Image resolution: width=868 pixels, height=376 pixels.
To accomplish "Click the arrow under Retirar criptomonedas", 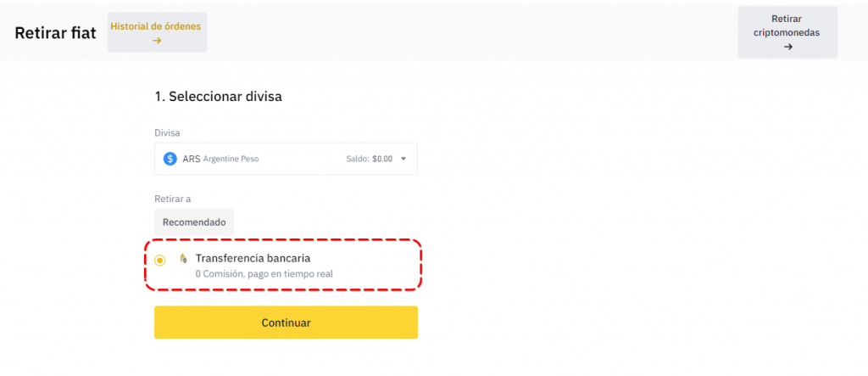I will (787, 47).
